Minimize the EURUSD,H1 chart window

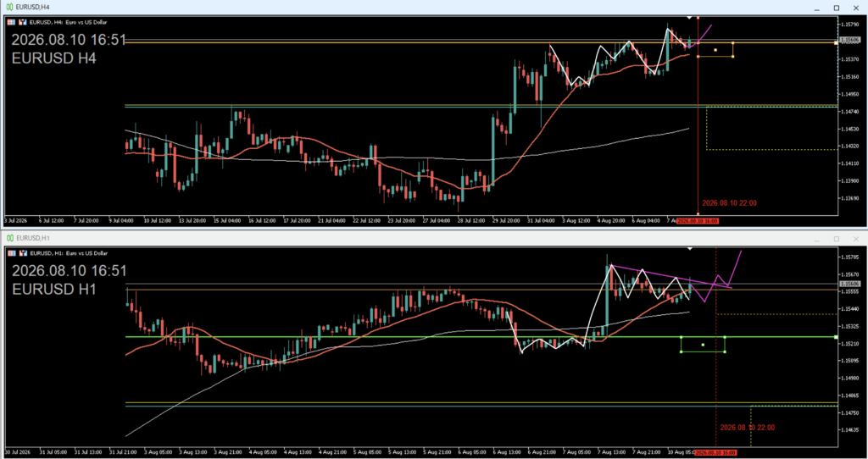[x=817, y=238]
